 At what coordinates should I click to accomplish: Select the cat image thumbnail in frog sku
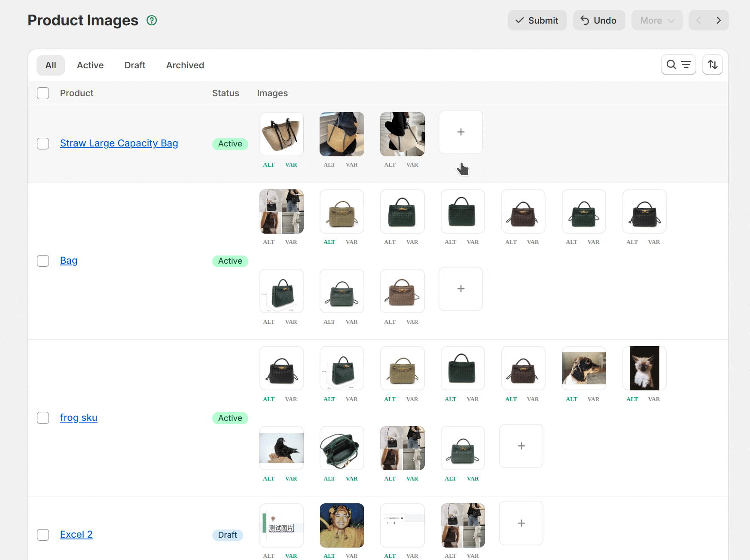click(644, 368)
